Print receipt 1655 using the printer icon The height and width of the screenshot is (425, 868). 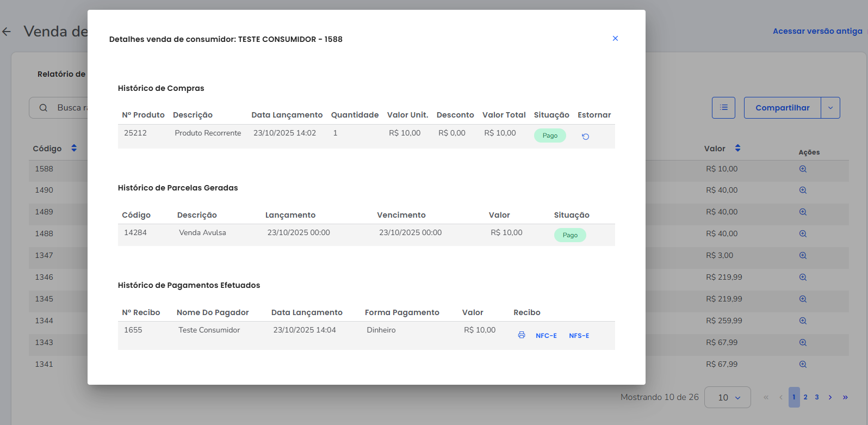(x=522, y=335)
